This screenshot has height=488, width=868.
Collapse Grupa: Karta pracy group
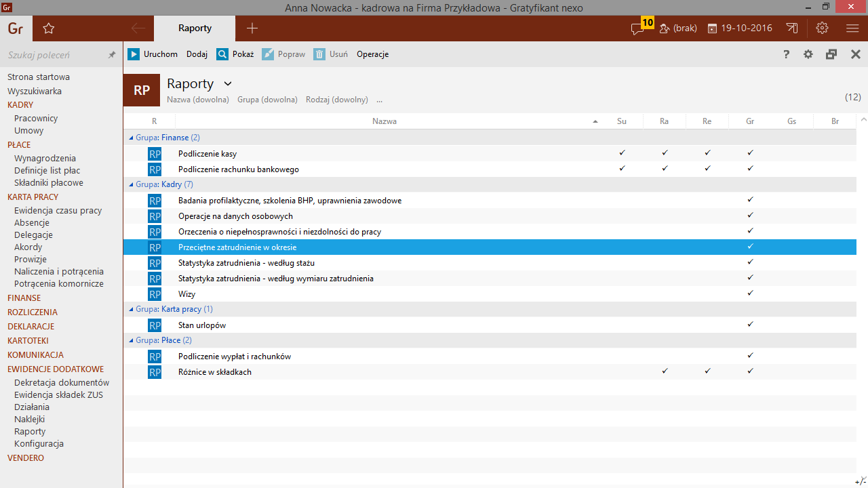point(132,309)
